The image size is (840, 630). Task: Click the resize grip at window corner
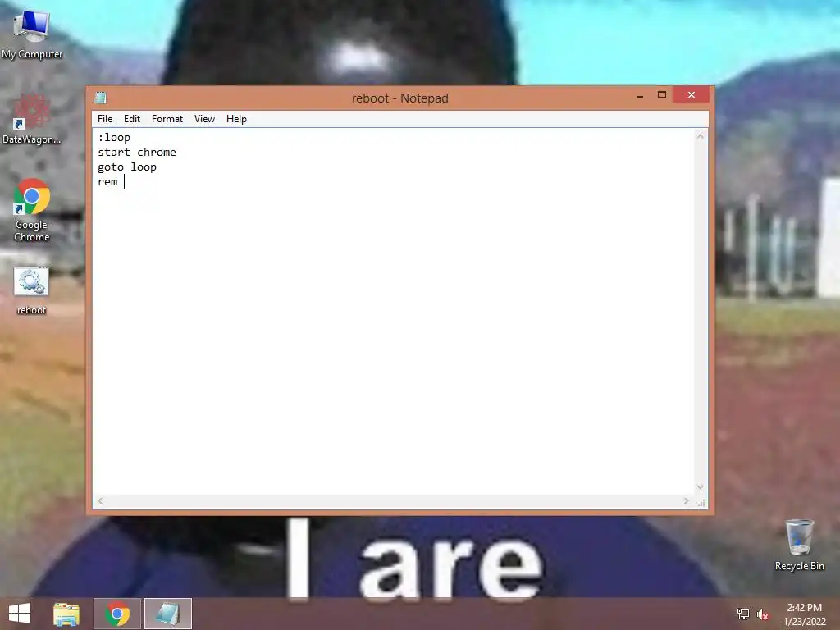pyautogui.click(x=702, y=503)
